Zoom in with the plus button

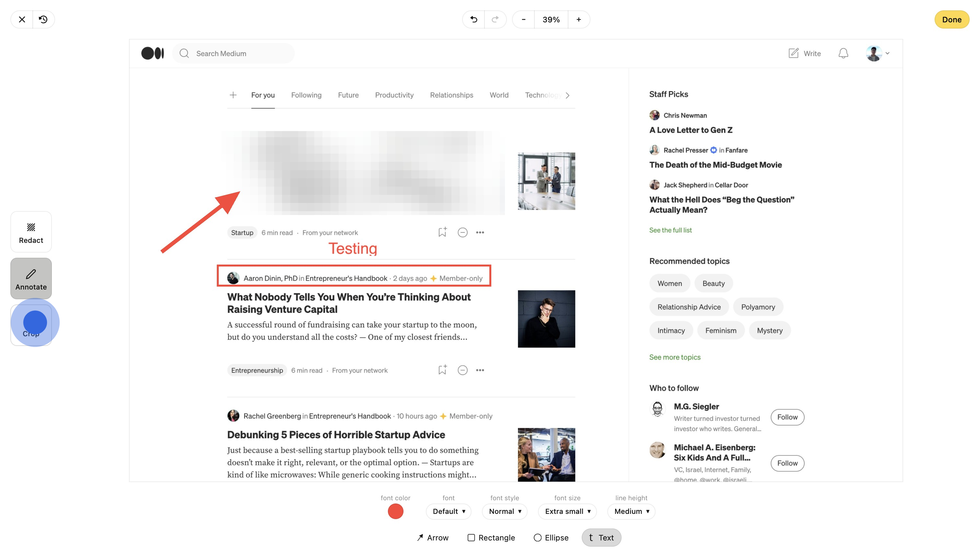click(578, 19)
